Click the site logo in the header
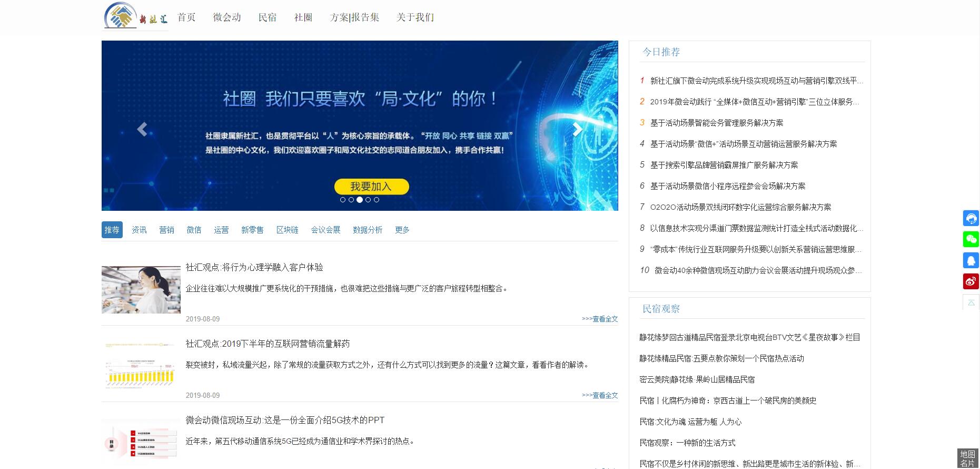This screenshot has width=980, height=469. point(135,16)
